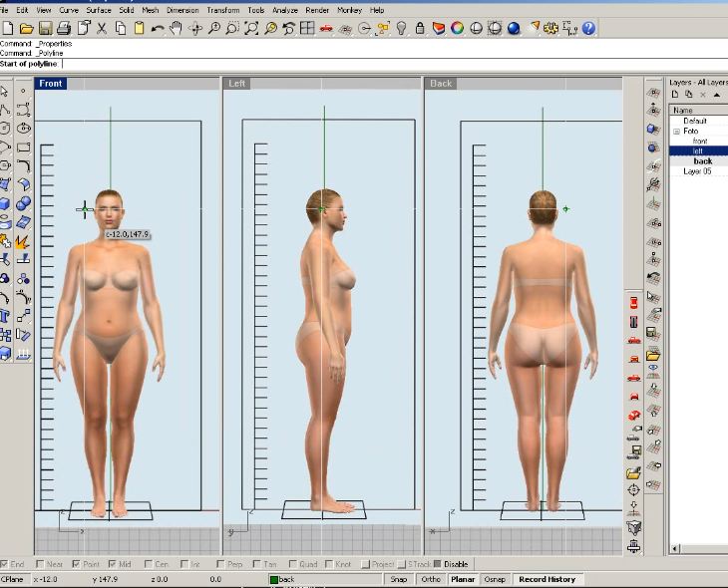The image size is (728, 588).
Task: Select the 'front' layer in Layers panel
Action: click(x=700, y=142)
